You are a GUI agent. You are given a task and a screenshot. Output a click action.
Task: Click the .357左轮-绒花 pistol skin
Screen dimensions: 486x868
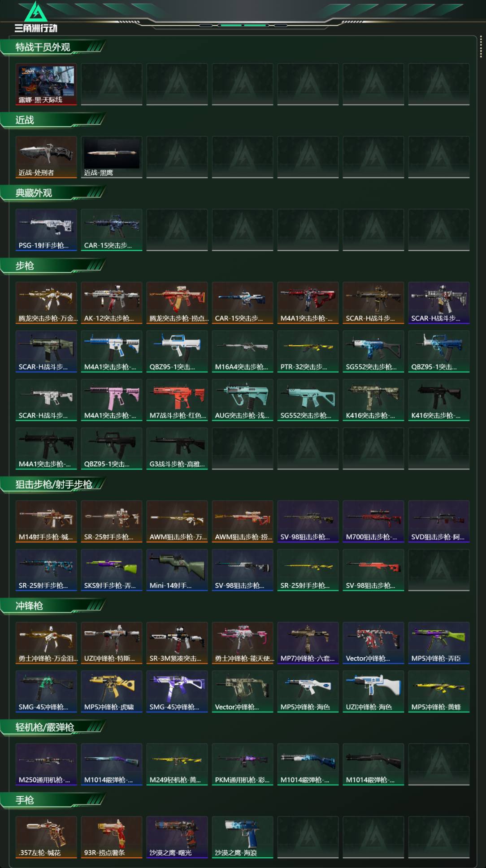coord(46,838)
